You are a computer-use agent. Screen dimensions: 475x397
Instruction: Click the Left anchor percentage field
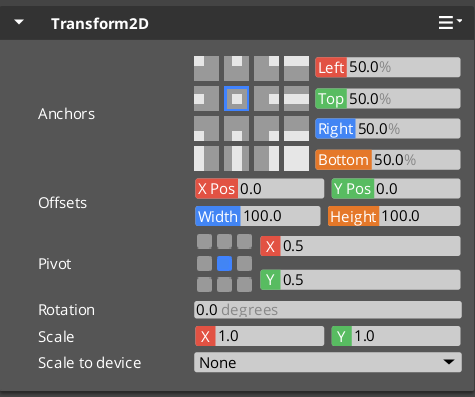388,67
